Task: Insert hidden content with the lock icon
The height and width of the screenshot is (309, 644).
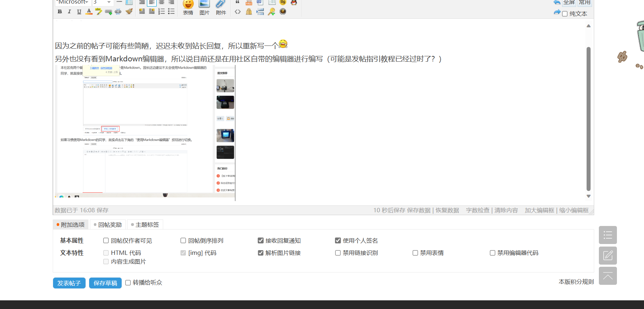Action: pyautogui.click(x=249, y=12)
